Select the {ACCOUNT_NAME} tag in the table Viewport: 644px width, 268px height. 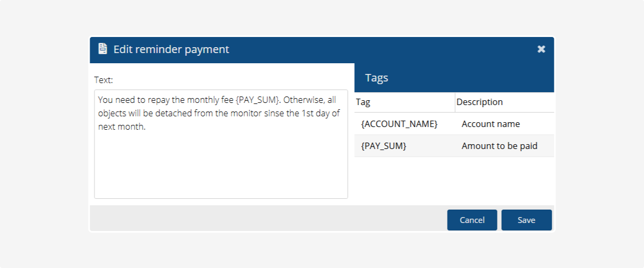(x=399, y=124)
